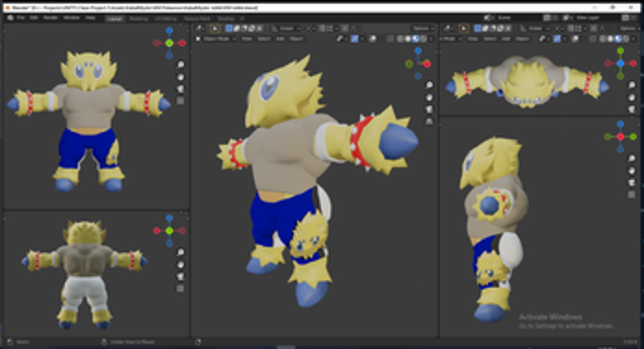This screenshot has height=349, width=644.
Task: Click zoom icon in top-left front viewport
Action: coord(180,65)
